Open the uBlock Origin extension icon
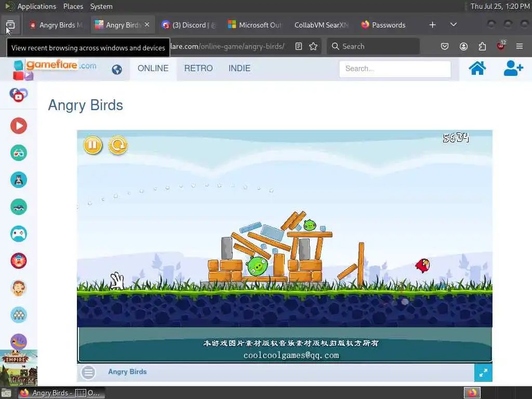The height and width of the screenshot is (399, 532). click(x=501, y=46)
